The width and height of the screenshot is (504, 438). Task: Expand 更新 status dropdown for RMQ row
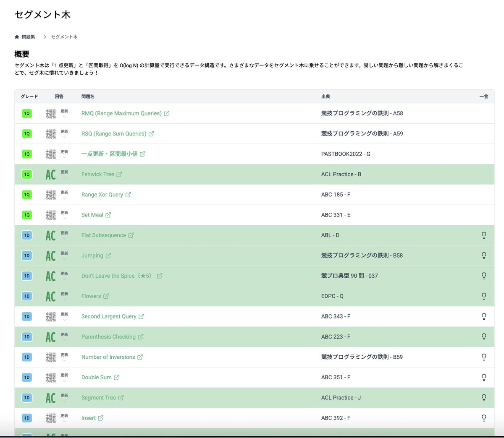click(64, 113)
